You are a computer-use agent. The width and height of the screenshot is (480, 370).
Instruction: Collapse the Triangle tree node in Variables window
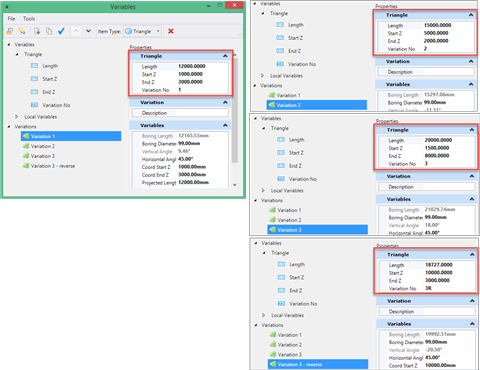tap(17, 54)
